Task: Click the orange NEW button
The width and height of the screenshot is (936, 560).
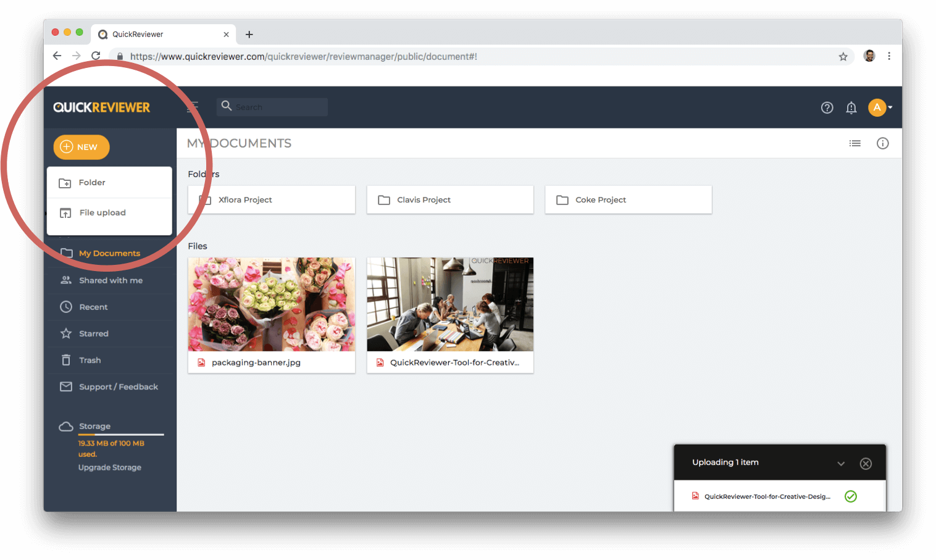Action: [81, 147]
